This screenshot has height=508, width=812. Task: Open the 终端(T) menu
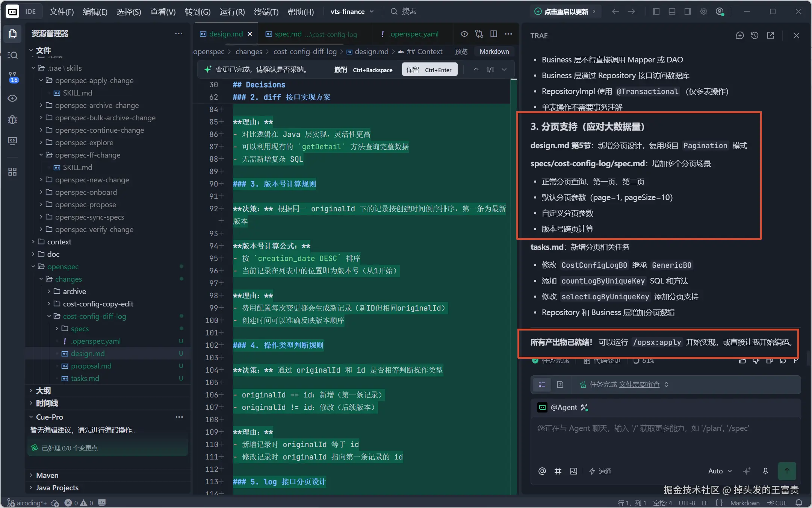click(266, 12)
